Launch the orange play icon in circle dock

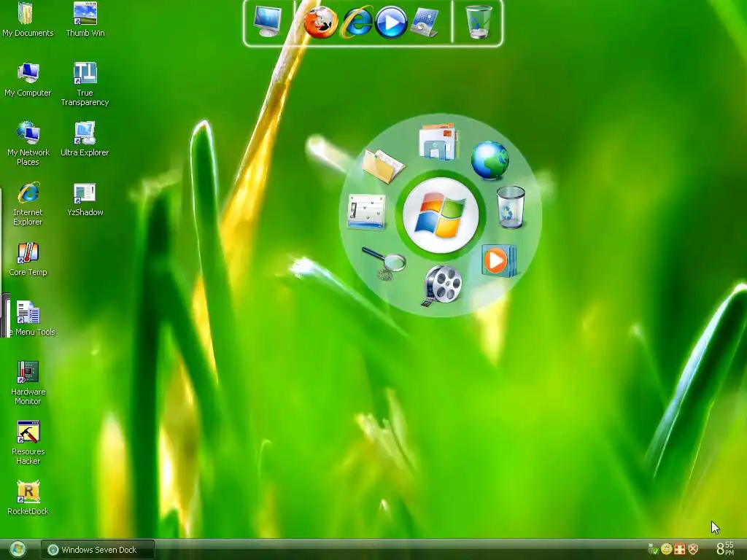(498, 260)
